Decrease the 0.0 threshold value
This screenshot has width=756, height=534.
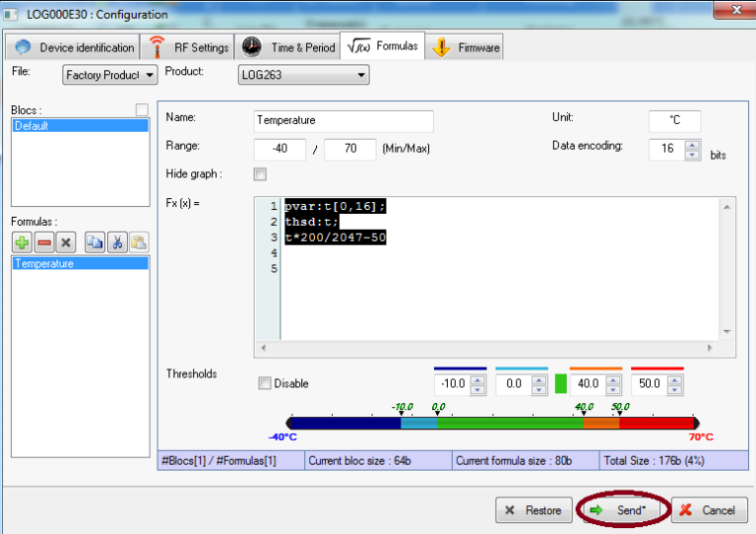pyautogui.click(x=539, y=389)
